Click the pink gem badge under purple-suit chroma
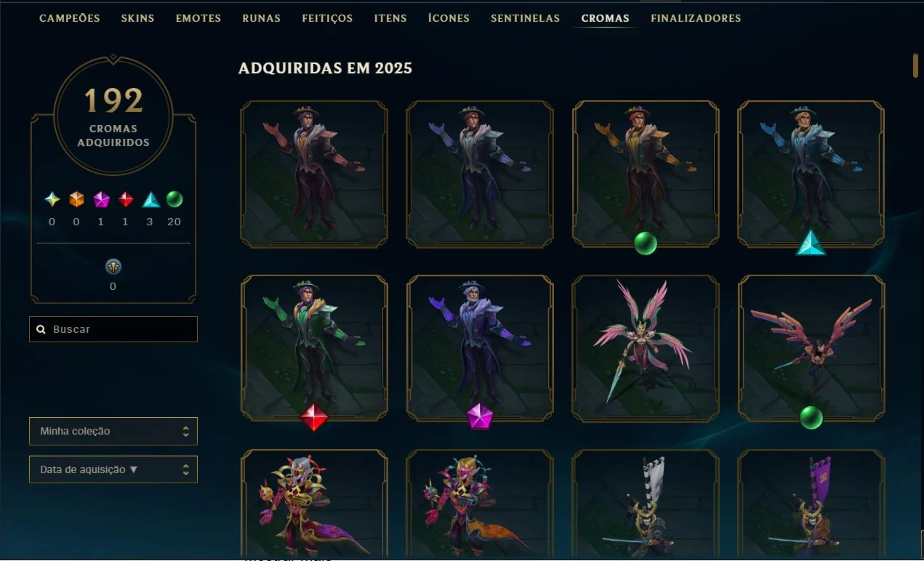Image resolution: width=924 pixels, height=561 pixels. (480, 416)
